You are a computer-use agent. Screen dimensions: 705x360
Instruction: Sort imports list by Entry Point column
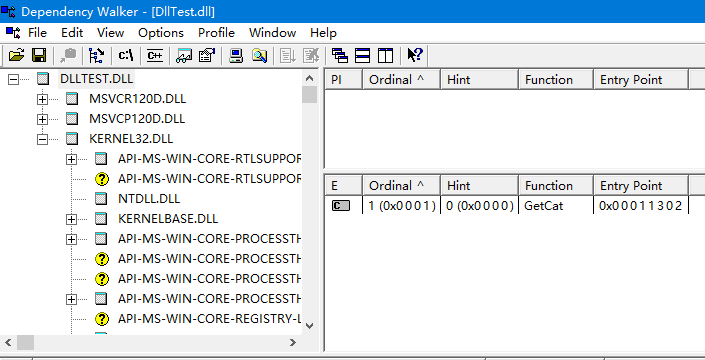click(x=641, y=80)
